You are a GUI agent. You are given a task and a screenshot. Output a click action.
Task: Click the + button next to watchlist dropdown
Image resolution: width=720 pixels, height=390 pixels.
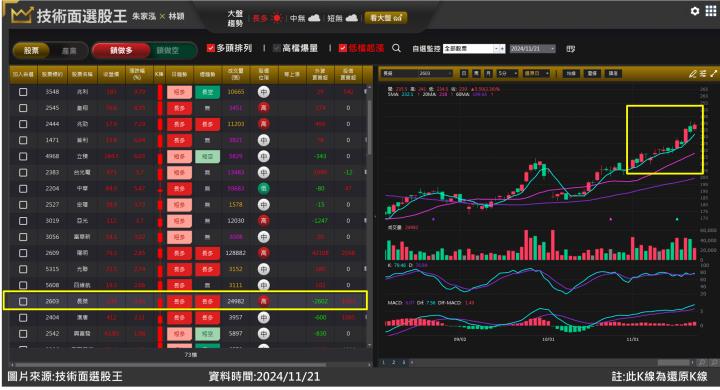click(502, 49)
